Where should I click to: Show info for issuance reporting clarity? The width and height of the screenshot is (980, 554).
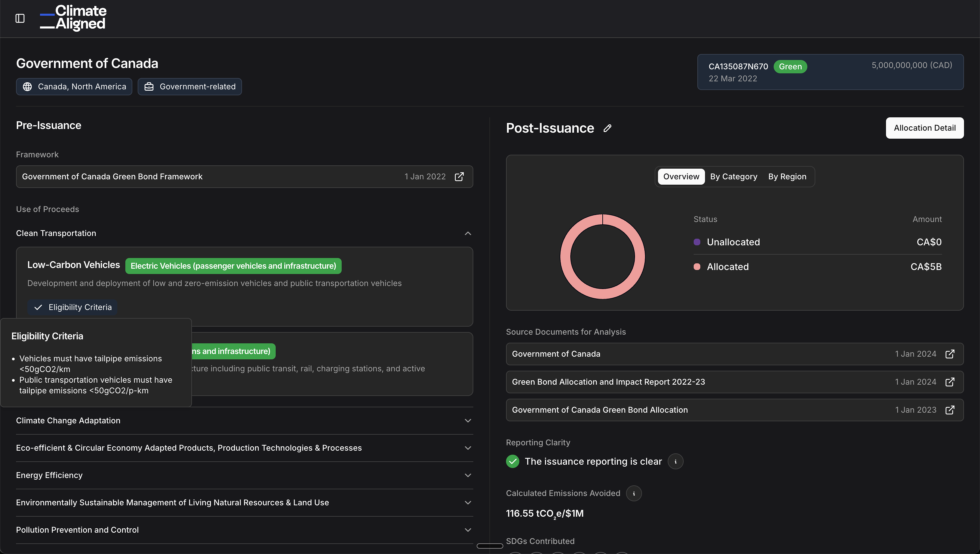(676, 462)
